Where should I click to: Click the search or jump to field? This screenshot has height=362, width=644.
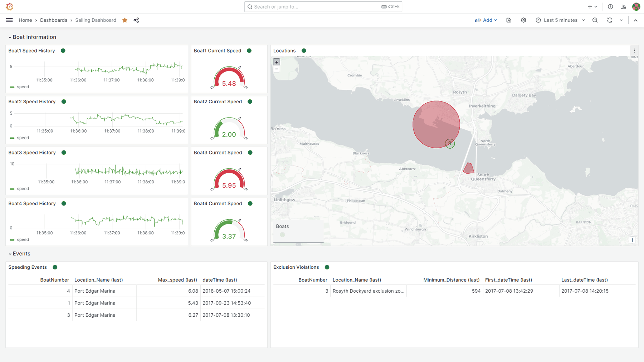(322, 6)
